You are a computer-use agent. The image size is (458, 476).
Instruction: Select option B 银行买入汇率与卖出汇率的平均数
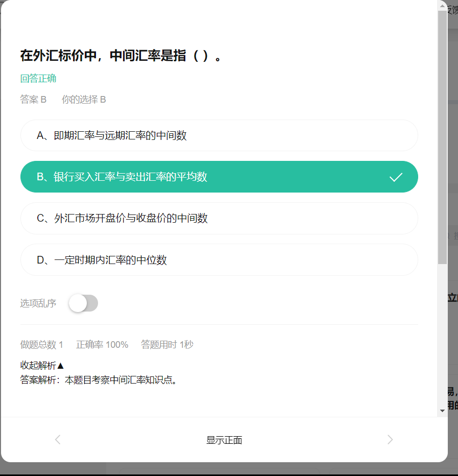coord(219,177)
